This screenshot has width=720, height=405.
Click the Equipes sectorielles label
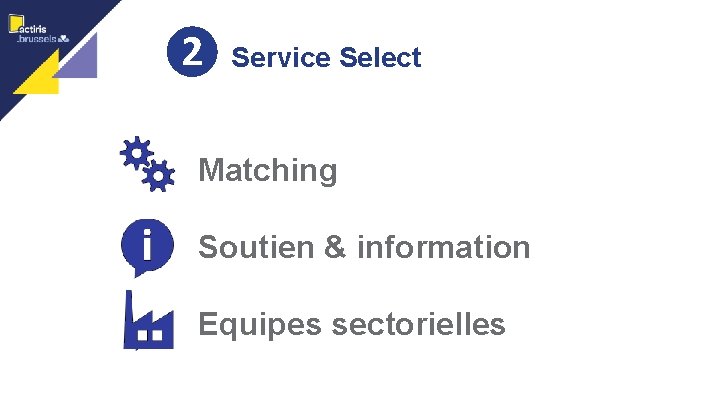click(352, 324)
